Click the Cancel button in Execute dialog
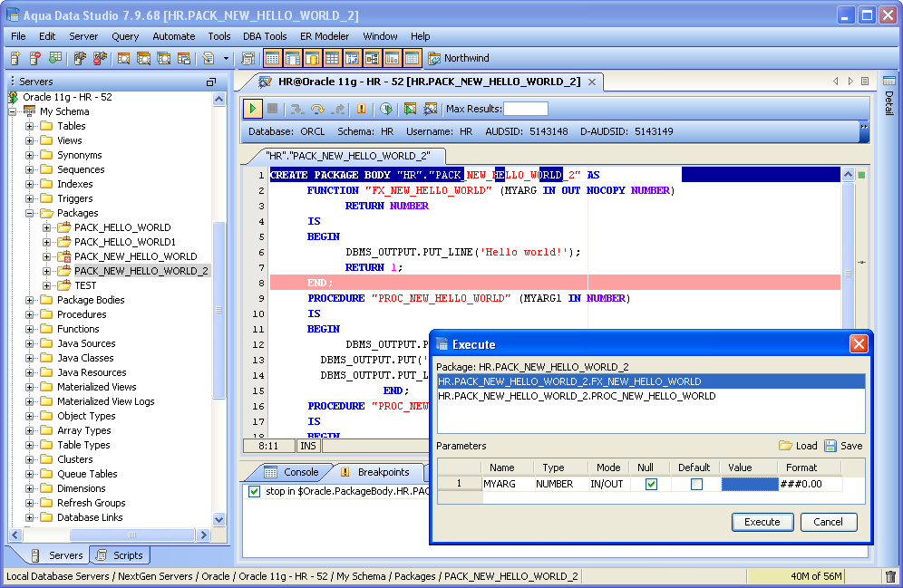The image size is (903, 588). [x=828, y=522]
